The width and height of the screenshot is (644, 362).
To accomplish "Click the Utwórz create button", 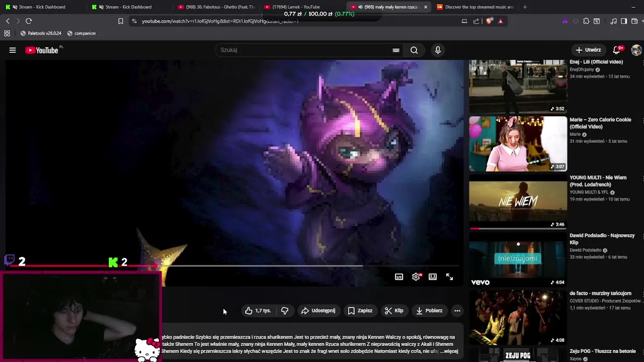I will (589, 50).
